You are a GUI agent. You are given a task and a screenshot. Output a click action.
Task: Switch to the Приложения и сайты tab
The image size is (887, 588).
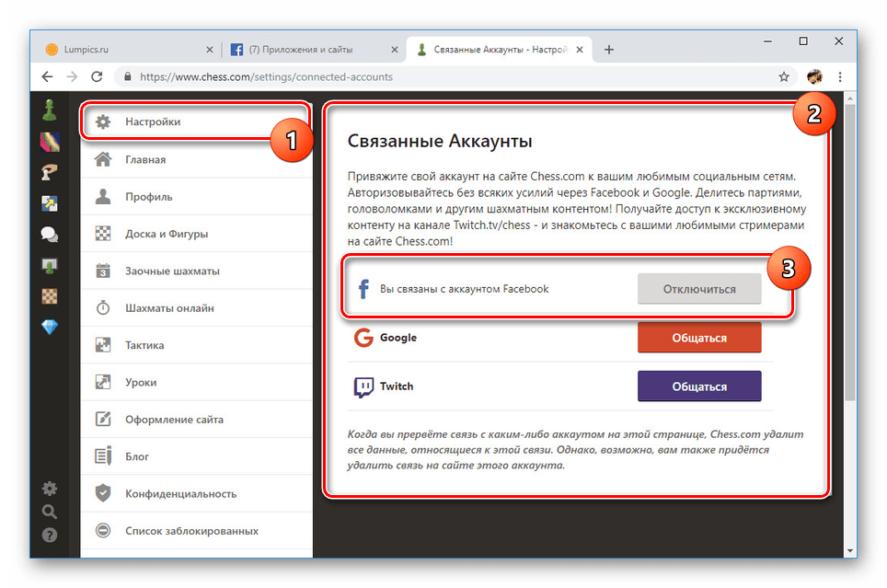coord(313,50)
